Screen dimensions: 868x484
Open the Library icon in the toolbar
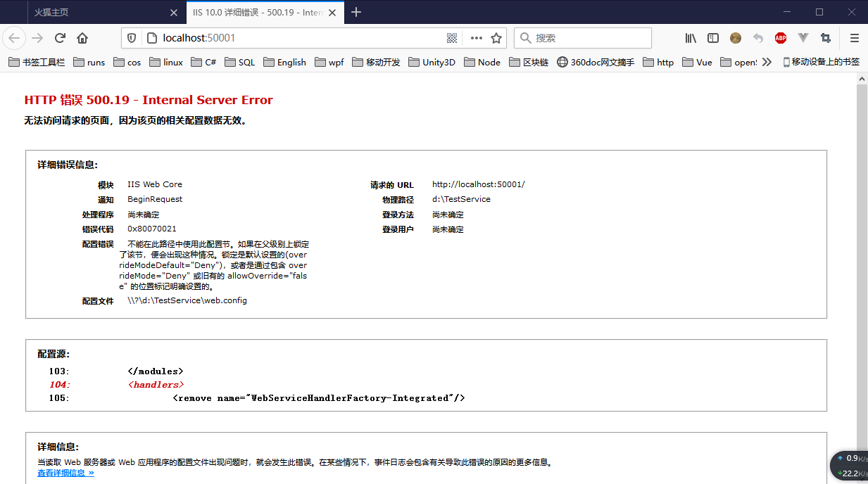(691, 38)
